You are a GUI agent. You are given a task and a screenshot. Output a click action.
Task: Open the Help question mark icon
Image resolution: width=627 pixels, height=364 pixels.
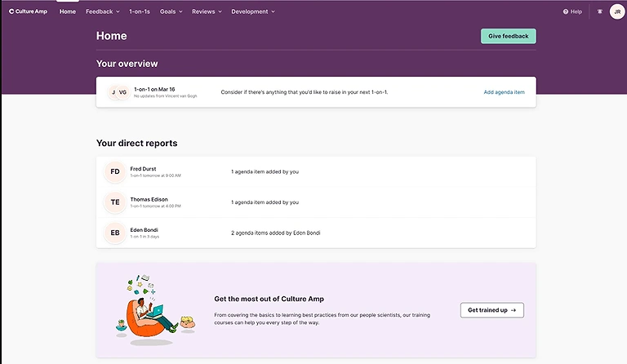tap(566, 11)
